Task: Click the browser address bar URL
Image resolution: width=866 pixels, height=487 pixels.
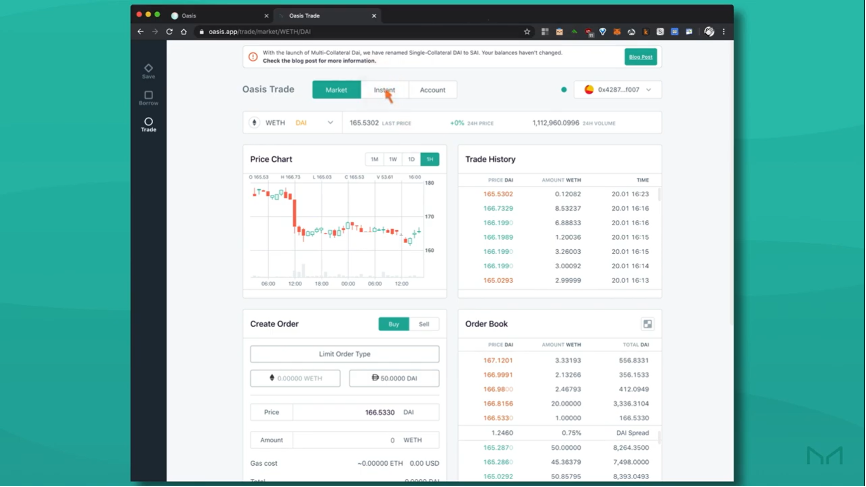Action: coord(260,31)
